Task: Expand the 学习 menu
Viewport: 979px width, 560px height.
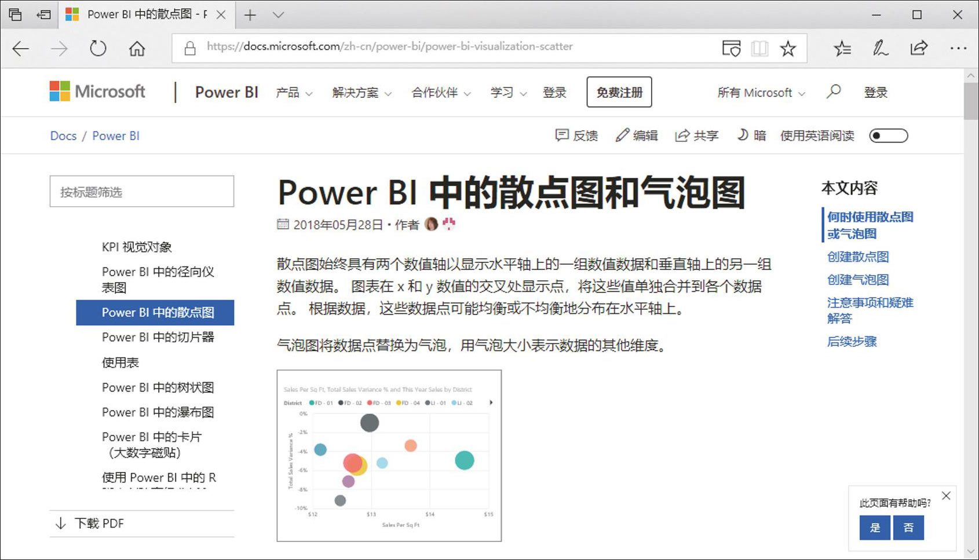Action: coord(509,93)
